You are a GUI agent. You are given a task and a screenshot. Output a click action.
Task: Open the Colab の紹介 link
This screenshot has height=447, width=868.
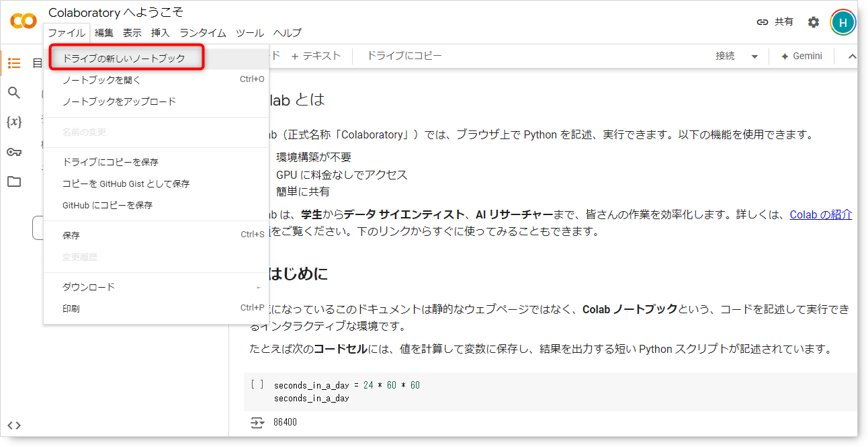[x=821, y=214]
